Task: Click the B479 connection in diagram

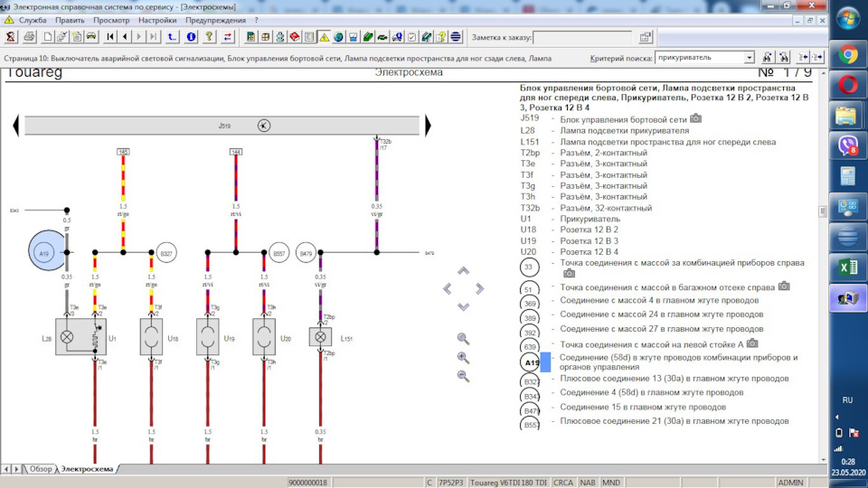Action: [x=306, y=253]
